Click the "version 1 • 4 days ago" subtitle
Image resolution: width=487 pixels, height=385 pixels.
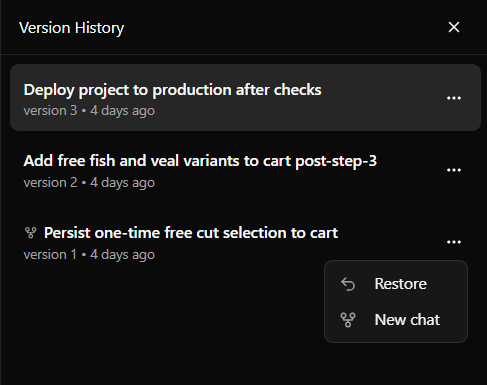pyautogui.click(x=89, y=255)
